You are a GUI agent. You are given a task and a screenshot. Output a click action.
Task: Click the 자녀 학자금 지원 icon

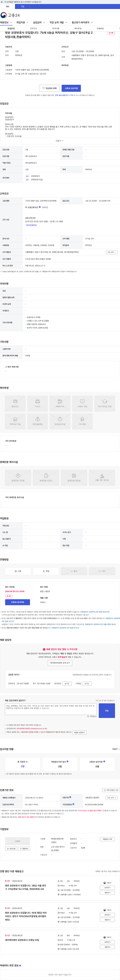click(x=105, y=404)
